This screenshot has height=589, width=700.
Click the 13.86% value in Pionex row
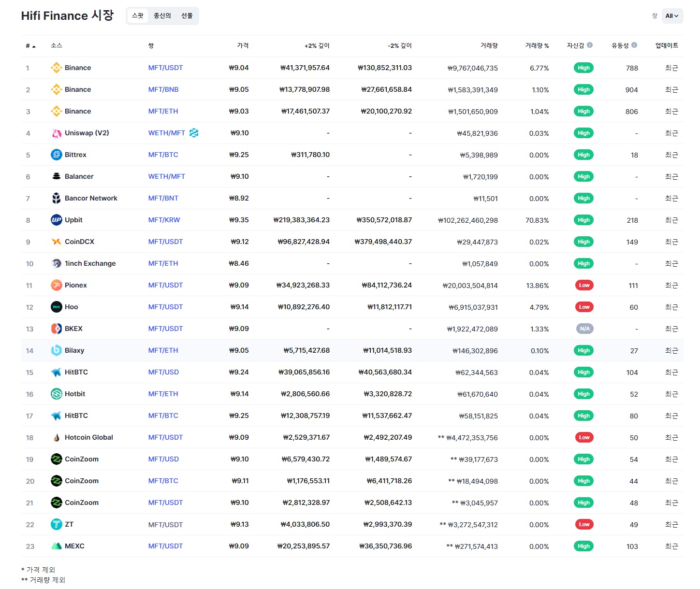(538, 286)
